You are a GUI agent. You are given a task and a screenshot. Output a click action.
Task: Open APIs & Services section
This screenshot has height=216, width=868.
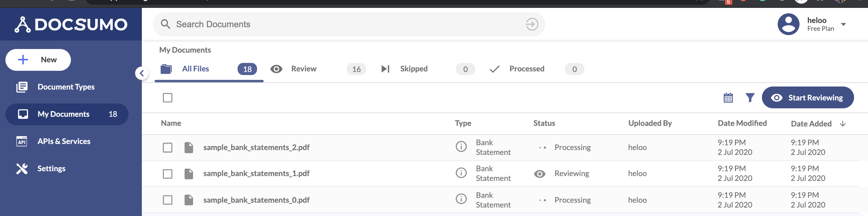click(64, 141)
